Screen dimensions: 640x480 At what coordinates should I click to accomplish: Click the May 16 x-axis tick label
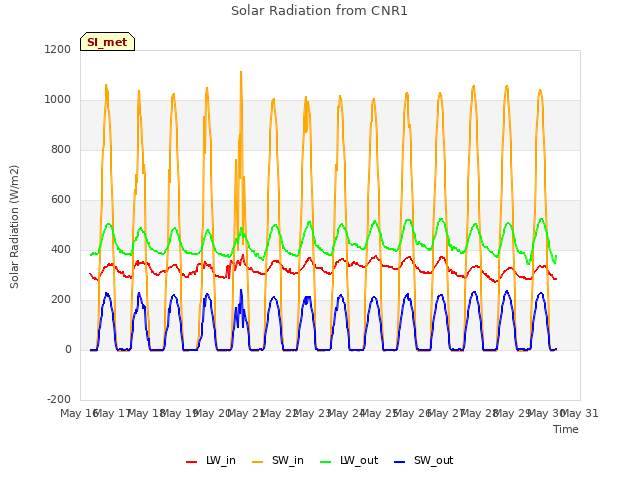(79, 413)
